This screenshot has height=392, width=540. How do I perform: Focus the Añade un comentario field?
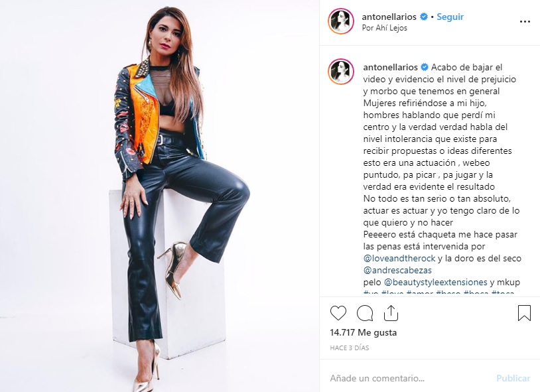coord(410,378)
